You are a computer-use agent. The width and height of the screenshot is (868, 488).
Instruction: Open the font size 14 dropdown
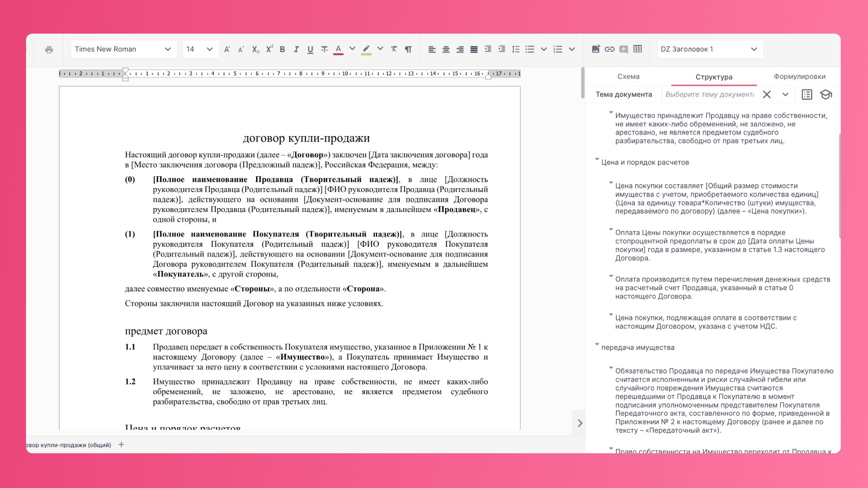(x=200, y=49)
